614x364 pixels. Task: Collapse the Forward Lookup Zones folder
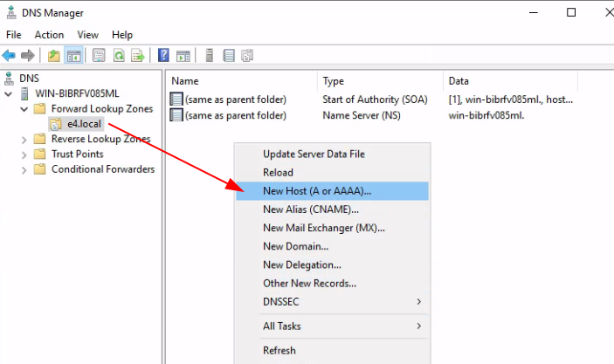click(x=24, y=109)
